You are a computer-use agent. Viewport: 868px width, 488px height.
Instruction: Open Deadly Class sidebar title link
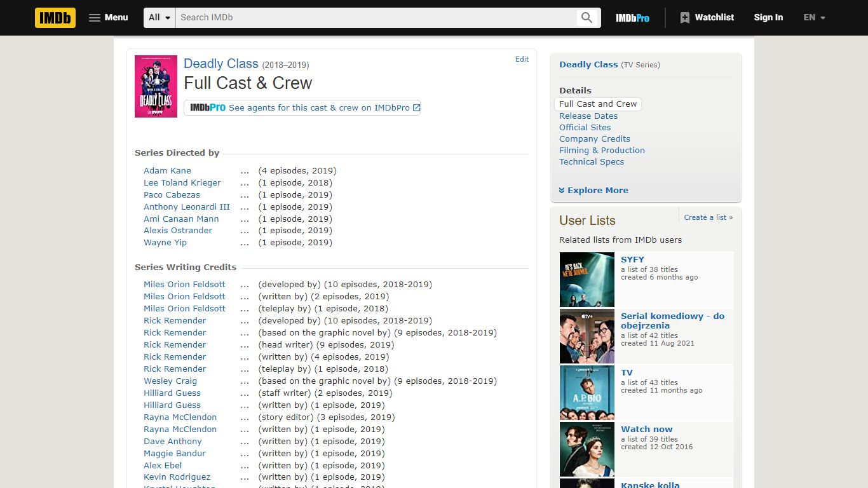point(588,65)
